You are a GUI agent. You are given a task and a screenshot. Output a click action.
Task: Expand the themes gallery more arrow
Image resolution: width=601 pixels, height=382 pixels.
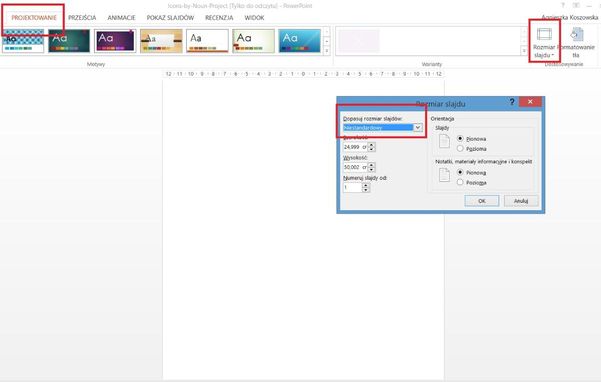pyautogui.click(x=327, y=51)
